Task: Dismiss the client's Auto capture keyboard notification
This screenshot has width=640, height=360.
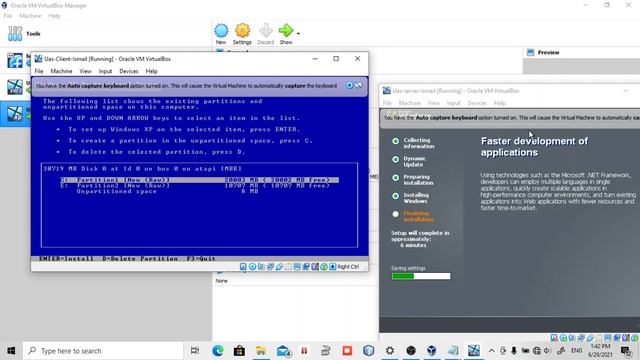Action: [x=349, y=85]
